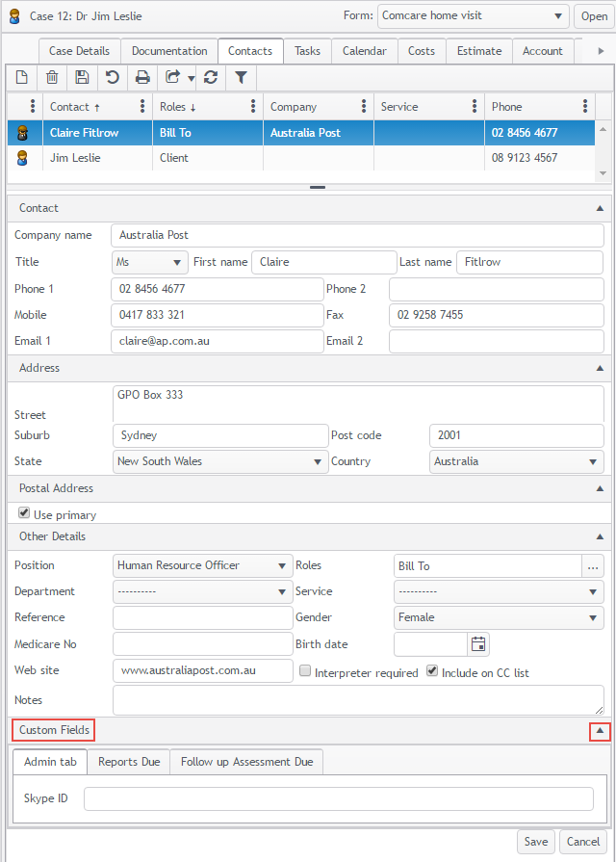Click the Open button beside Form

tap(594, 16)
